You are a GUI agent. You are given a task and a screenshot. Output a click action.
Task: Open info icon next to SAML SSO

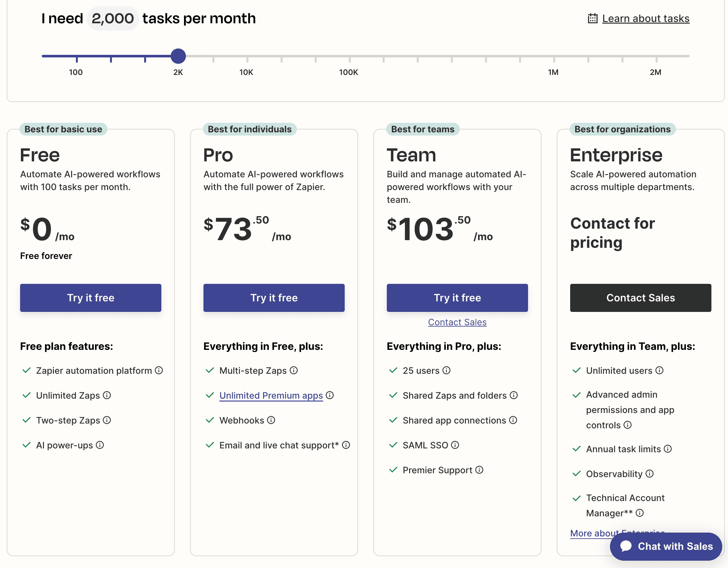click(455, 445)
